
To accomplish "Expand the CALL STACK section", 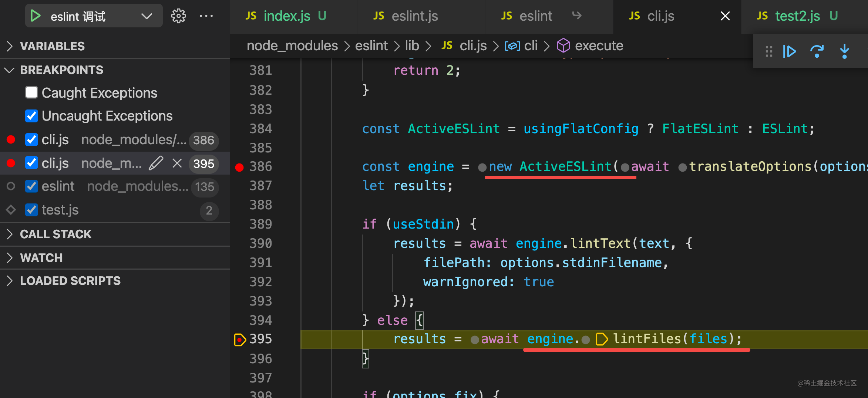I will 55,234.
